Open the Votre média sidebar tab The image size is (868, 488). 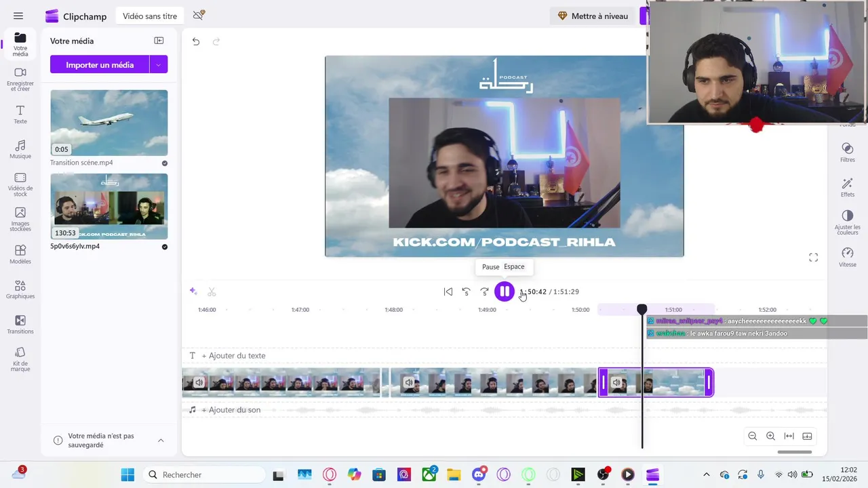[20, 44]
